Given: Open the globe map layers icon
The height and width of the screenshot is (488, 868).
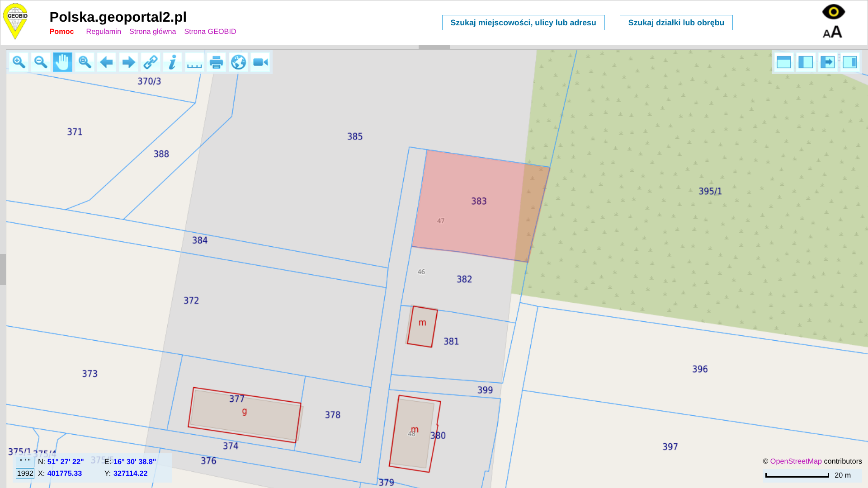Looking at the screenshot, I should pos(238,62).
